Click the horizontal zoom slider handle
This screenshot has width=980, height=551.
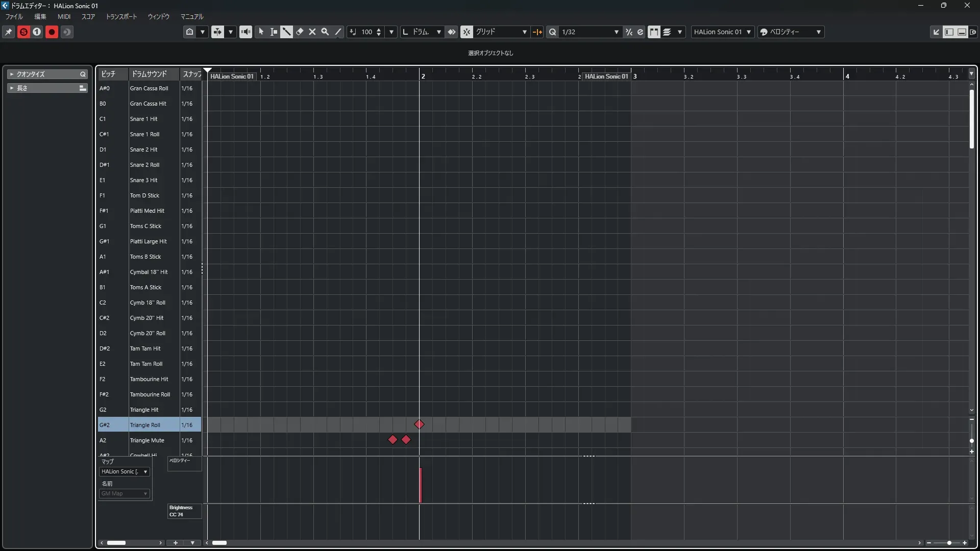click(949, 543)
